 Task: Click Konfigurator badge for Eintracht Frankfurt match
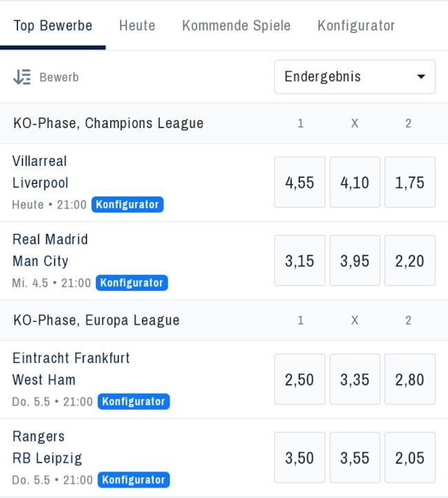133,402
